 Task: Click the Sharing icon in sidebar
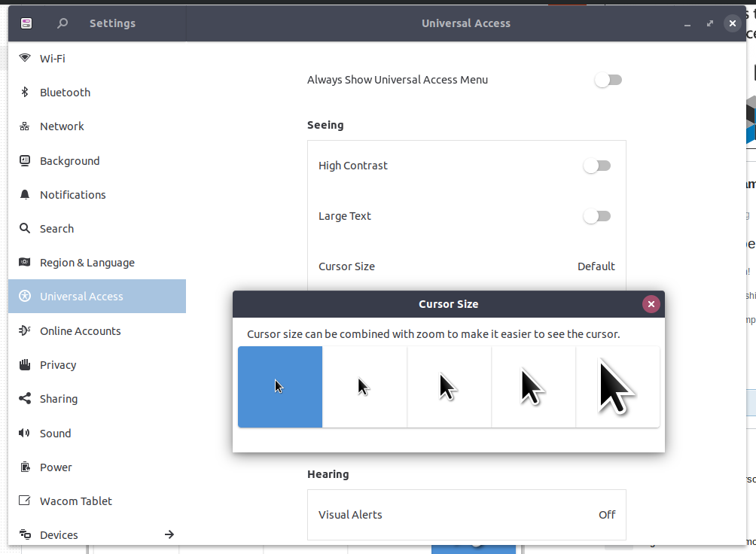[x=25, y=399]
